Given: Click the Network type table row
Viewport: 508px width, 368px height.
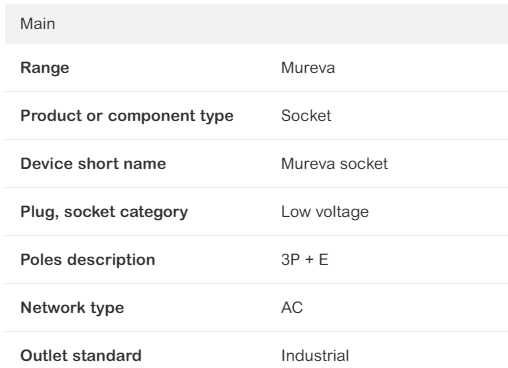Looking at the screenshot, I should (256, 308).
